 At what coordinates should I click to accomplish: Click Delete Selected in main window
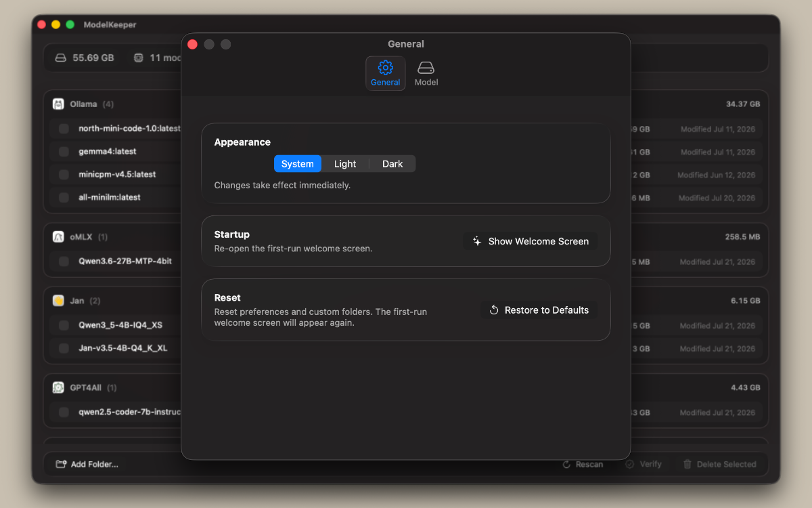click(719, 465)
